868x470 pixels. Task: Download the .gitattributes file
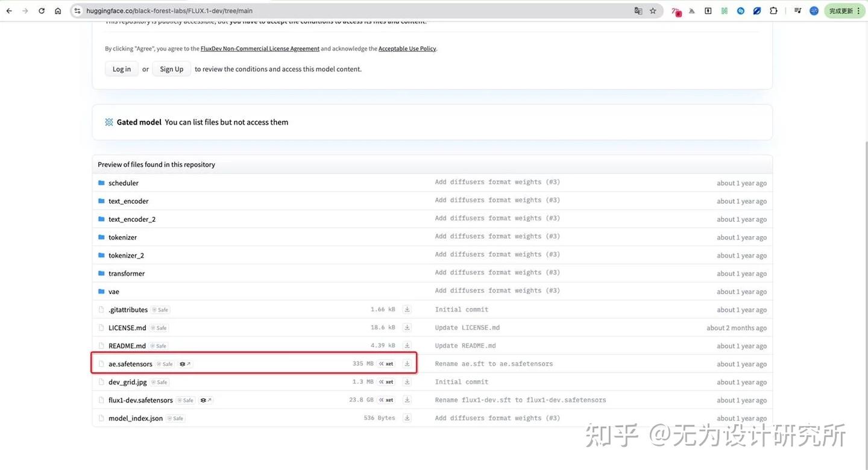pyautogui.click(x=407, y=310)
